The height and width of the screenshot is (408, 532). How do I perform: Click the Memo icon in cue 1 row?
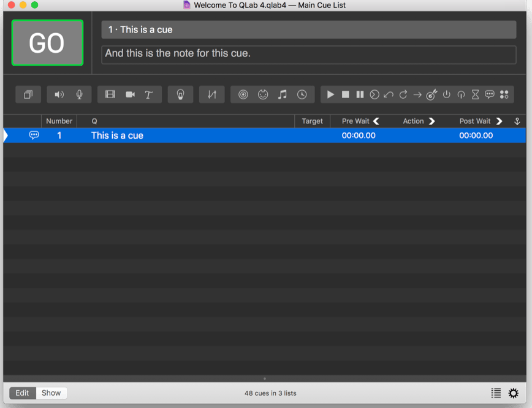click(34, 135)
